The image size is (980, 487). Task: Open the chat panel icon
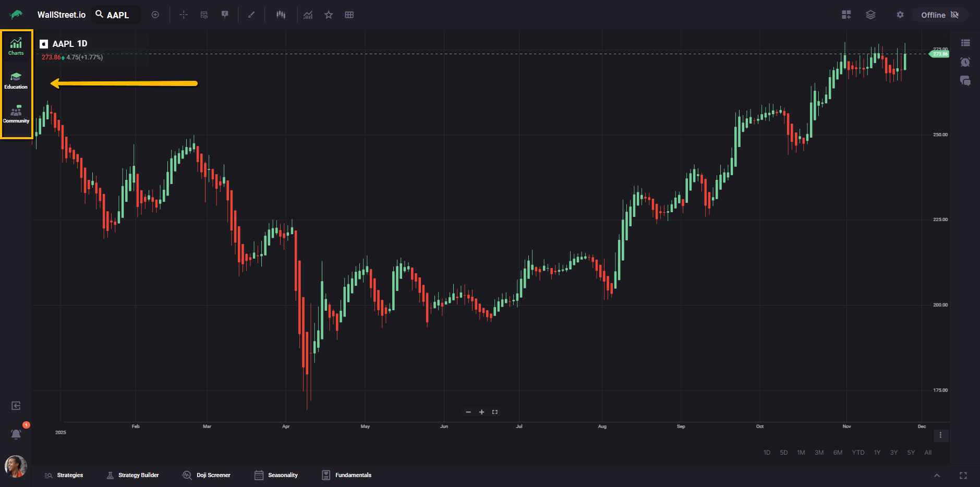(965, 81)
